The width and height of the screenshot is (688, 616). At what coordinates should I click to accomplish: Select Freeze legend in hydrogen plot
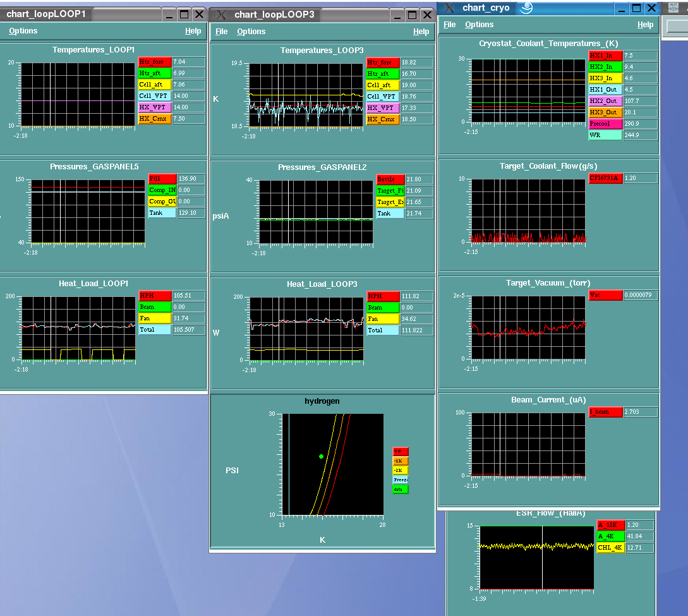(x=401, y=480)
